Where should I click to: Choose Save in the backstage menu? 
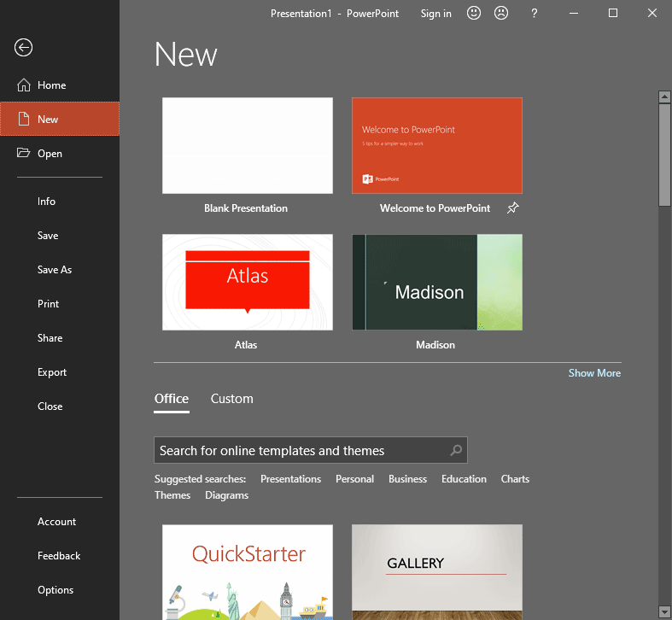[x=48, y=236]
